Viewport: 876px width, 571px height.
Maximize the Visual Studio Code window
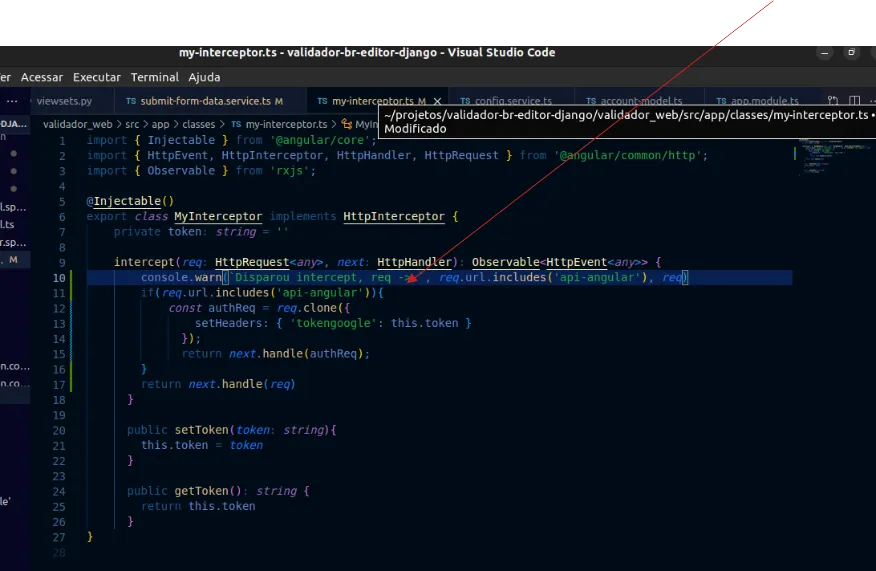tap(851, 52)
